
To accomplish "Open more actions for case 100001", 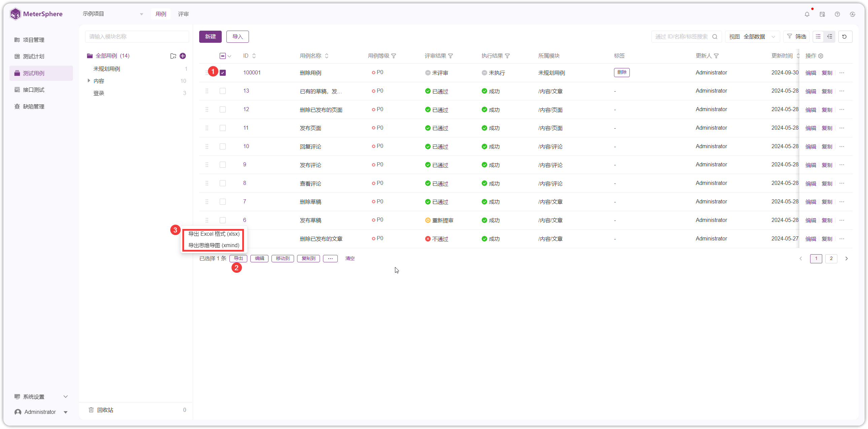I will pyautogui.click(x=842, y=73).
